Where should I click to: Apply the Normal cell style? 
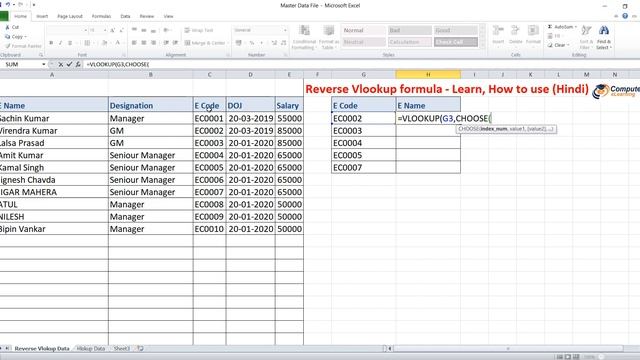[364, 30]
